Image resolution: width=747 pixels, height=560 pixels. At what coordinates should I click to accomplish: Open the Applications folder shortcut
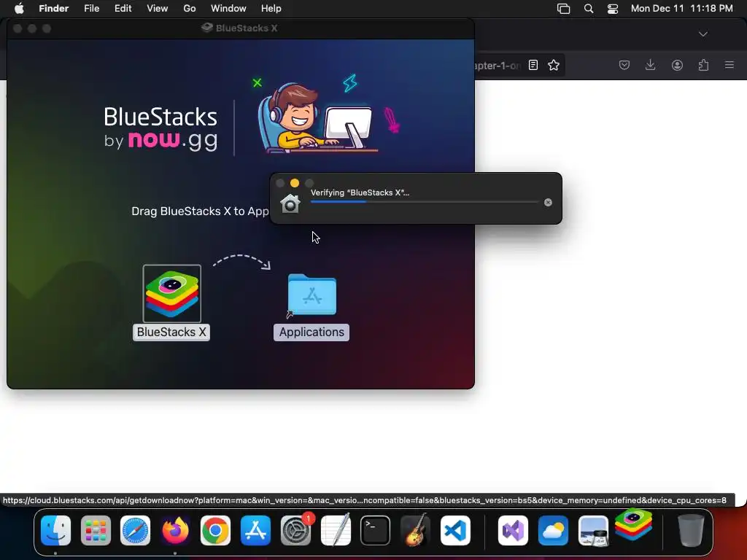pyautogui.click(x=312, y=295)
